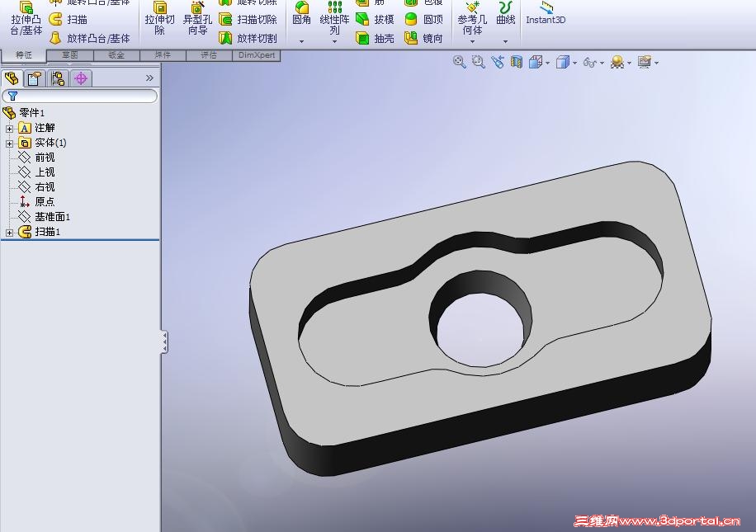Switch to the 特征 features tab
Image resolution: width=756 pixels, height=532 pixels.
[x=24, y=55]
